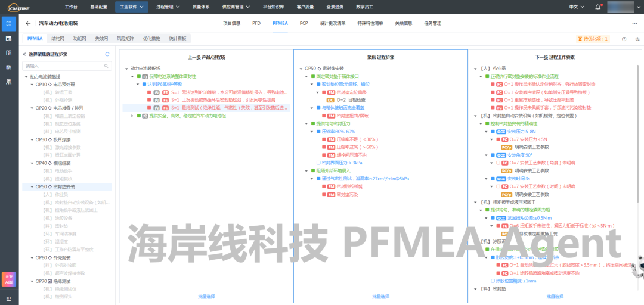
Task: Uncheck green box of 阻隔外部环境侵入
Action: (313, 171)
